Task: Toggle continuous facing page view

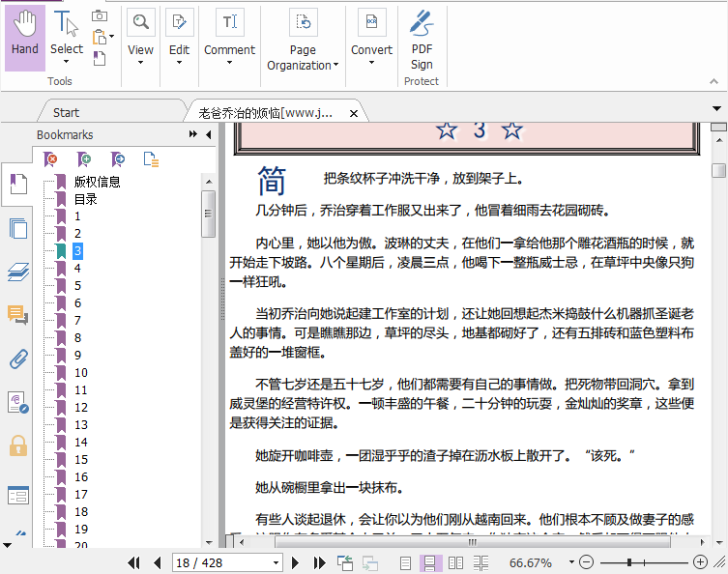Action: click(481, 562)
